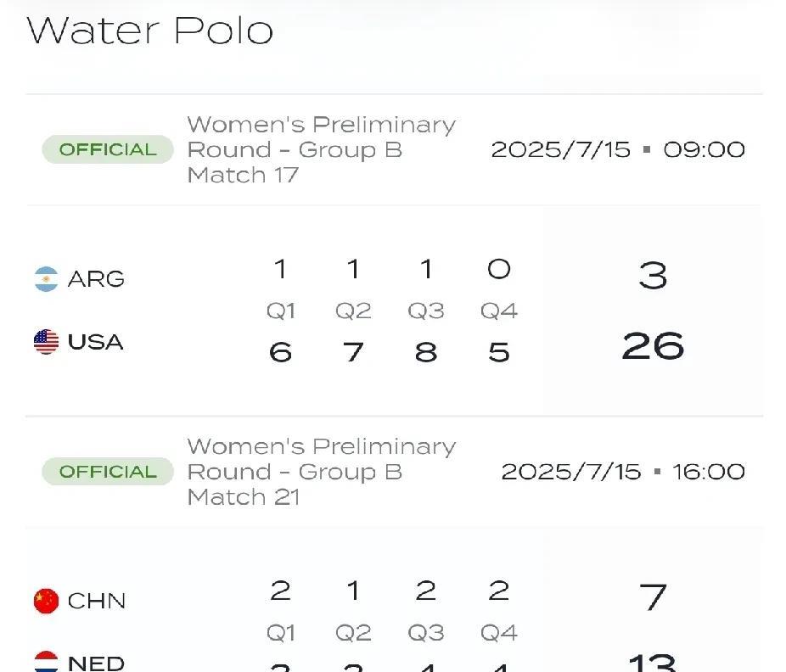786x672 pixels.
Task: Click the Water Polo heading
Action: [x=150, y=31]
